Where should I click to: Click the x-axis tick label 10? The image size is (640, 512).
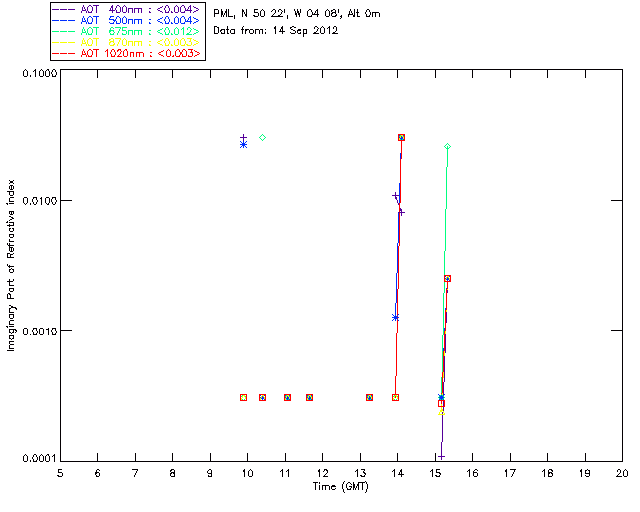tap(247, 473)
